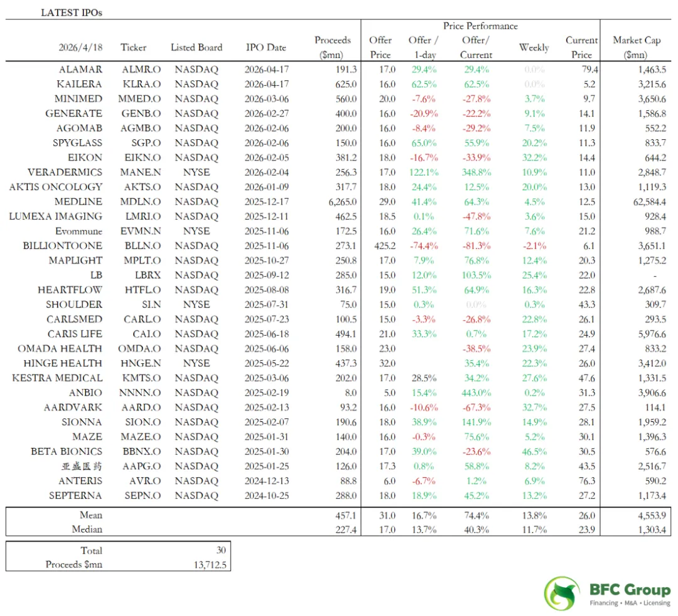The image size is (678, 616).
Task: Select AGOMAB company name
Action: click(80, 129)
